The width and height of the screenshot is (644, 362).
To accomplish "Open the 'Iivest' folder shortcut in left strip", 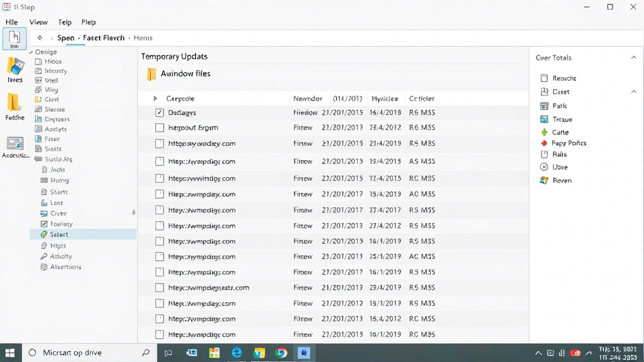I will 15,70.
